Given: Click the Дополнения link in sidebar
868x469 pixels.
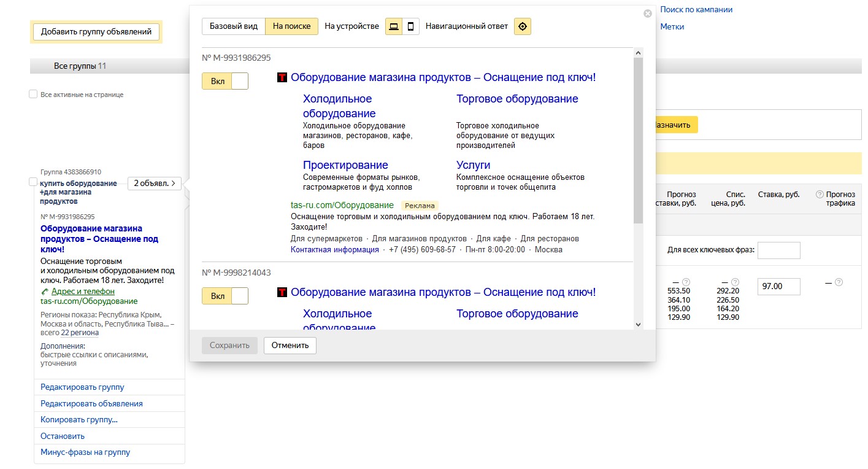Looking at the screenshot, I should pos(63,346).
